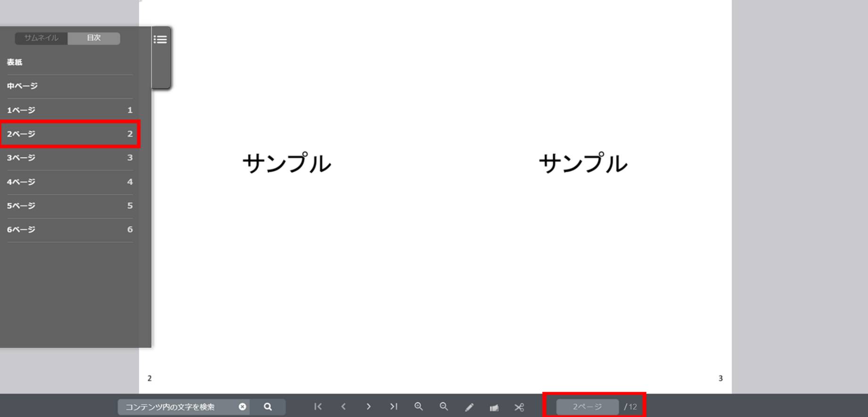Jump to 5ページ in contents
The image size is (868, 417).
coord(70,206)
